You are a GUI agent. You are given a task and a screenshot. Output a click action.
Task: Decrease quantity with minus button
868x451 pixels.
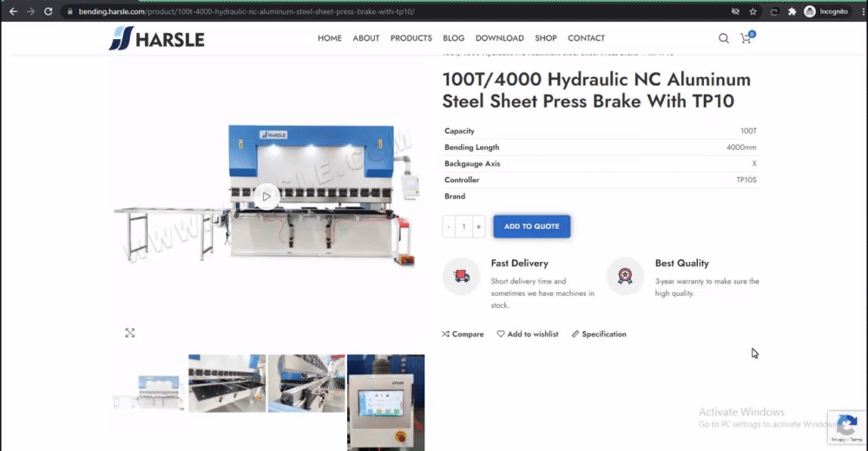coord(449,226)
